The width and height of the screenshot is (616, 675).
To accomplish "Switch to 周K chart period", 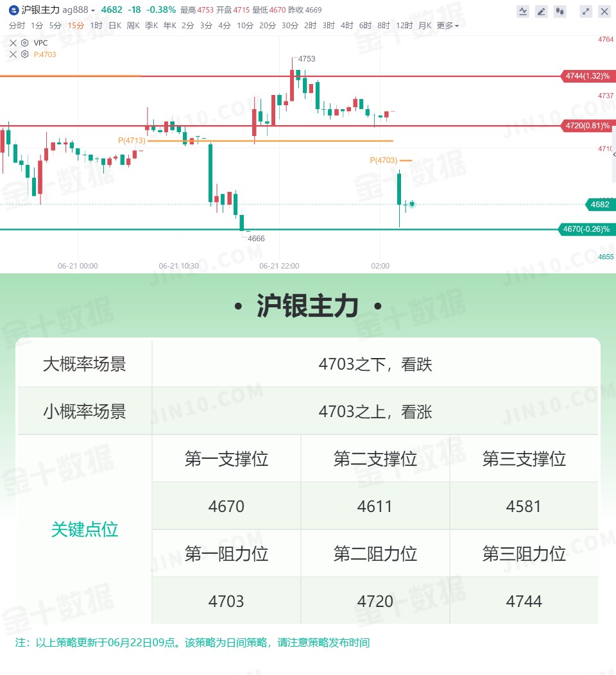I will (x=133, y=26).
